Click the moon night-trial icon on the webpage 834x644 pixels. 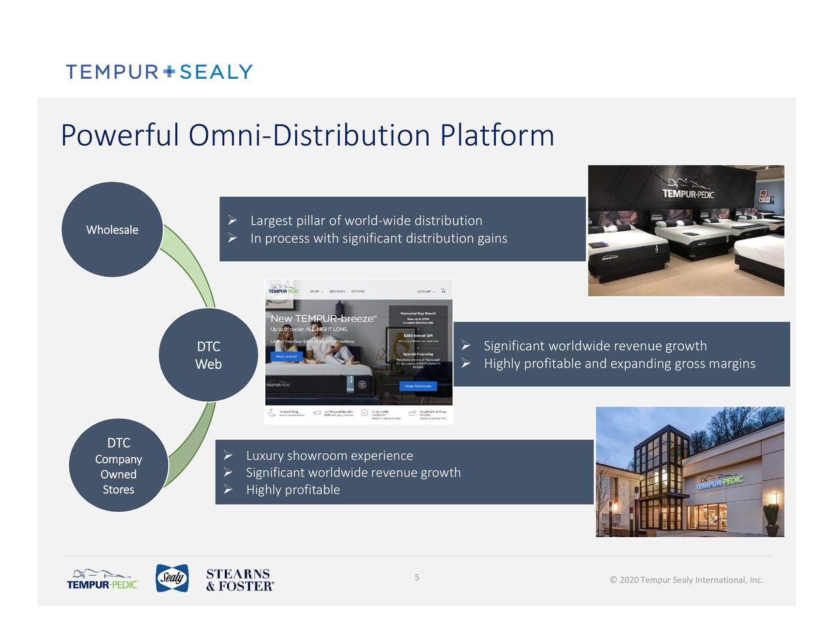click(x=272, y=412)
